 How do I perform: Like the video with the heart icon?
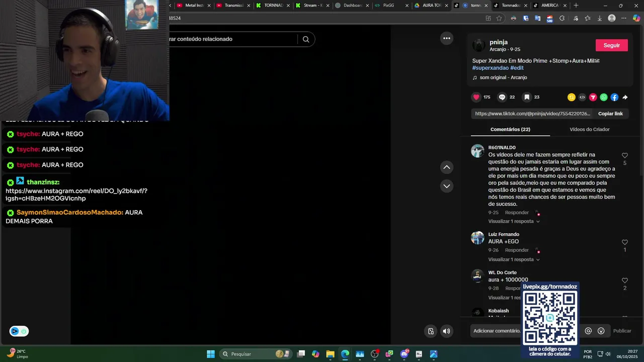pyautogui.click(x=476, y=97)
